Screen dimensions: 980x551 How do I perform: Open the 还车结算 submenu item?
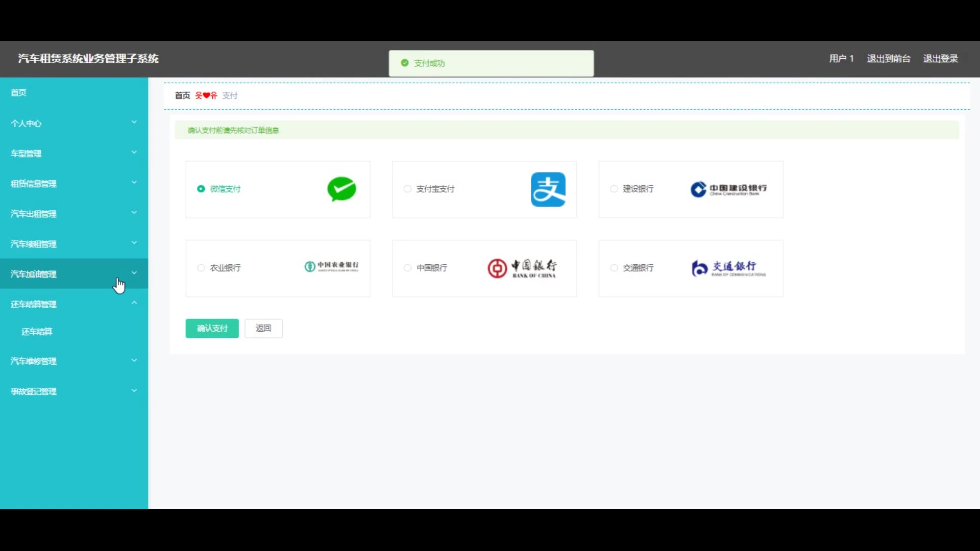tap(37, 332)
